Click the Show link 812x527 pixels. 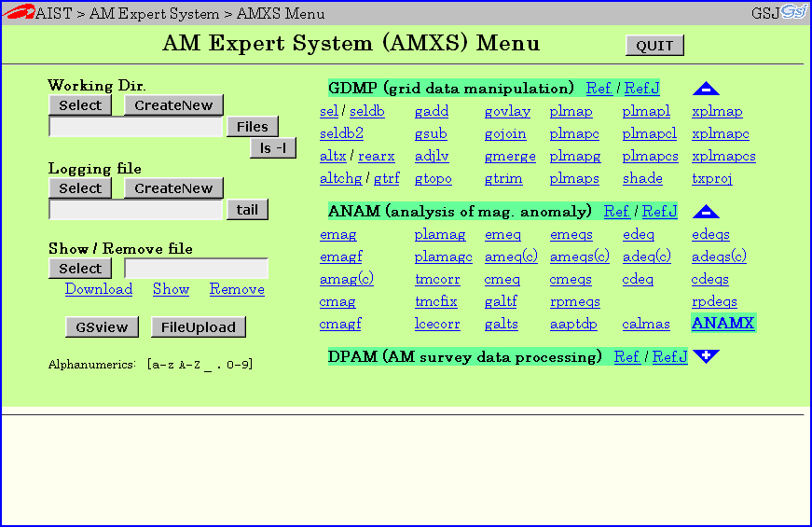(171, 289)
